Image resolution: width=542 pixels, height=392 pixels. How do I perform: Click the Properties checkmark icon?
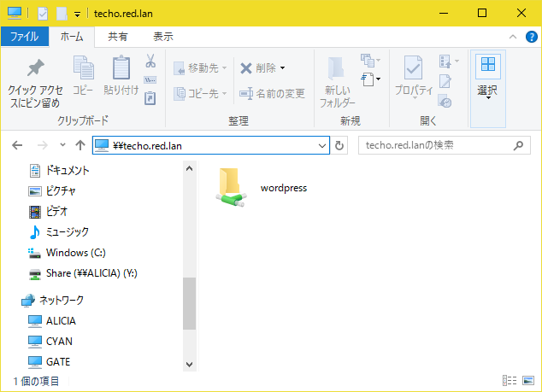(413, 67)
